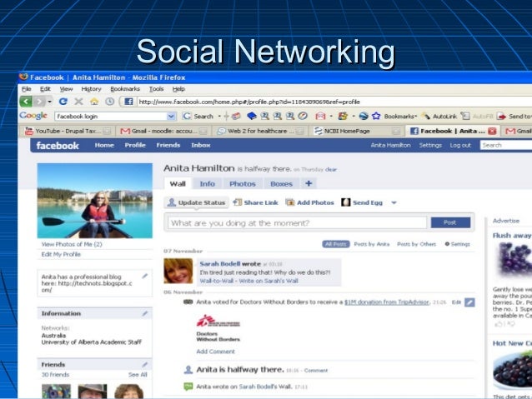Click View Photos of Me (2)

click(72, 244)
